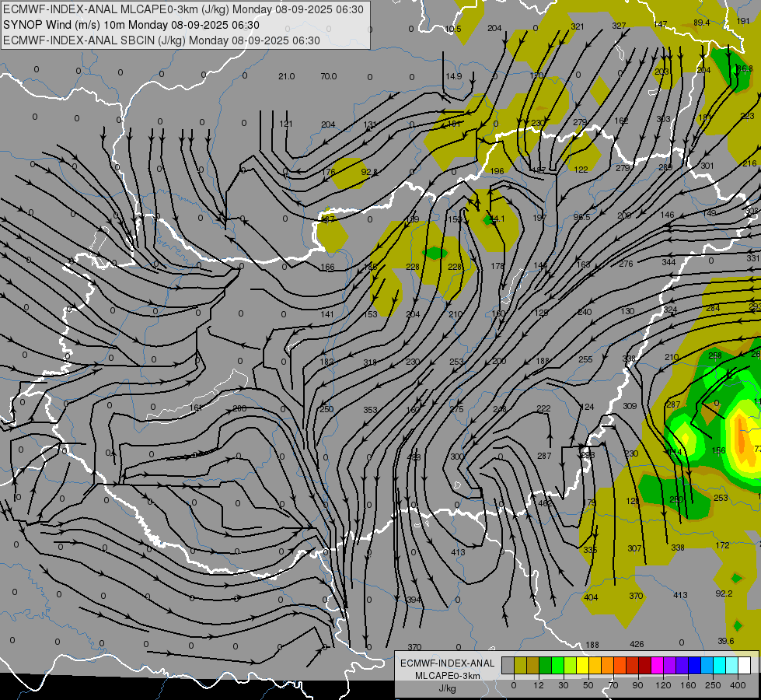Viewport: 761px width, 700px height.
Task: Click the olive legend swatch after 0
Action: 520,665
